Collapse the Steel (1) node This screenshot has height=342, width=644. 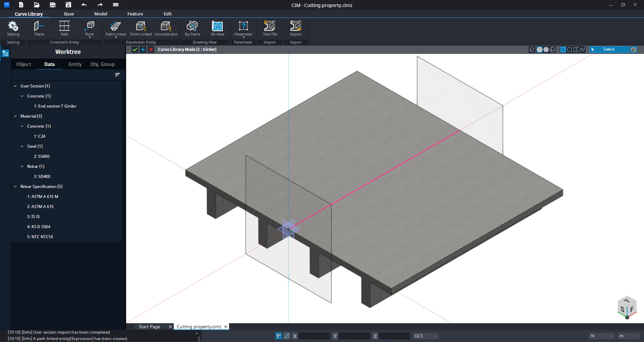22,146
